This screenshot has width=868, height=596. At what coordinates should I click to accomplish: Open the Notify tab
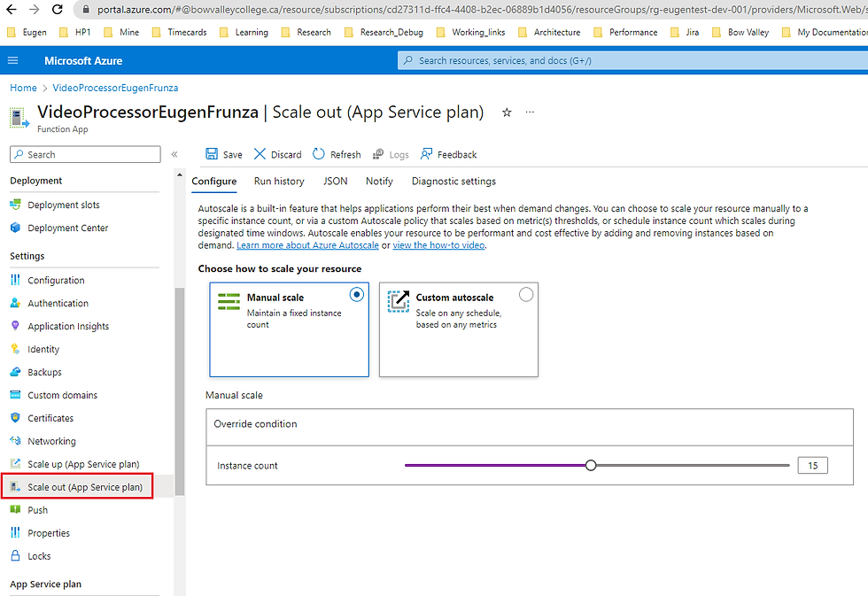click(379, 181)
